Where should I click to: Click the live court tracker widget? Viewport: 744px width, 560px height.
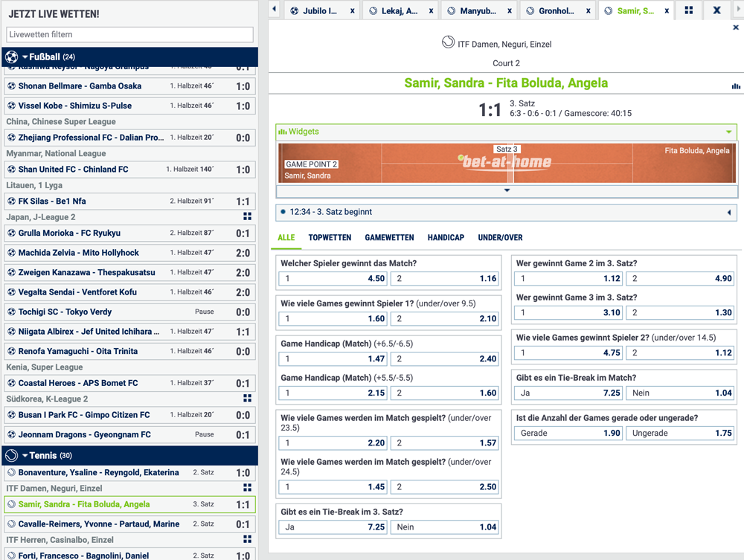click(507, 163)
